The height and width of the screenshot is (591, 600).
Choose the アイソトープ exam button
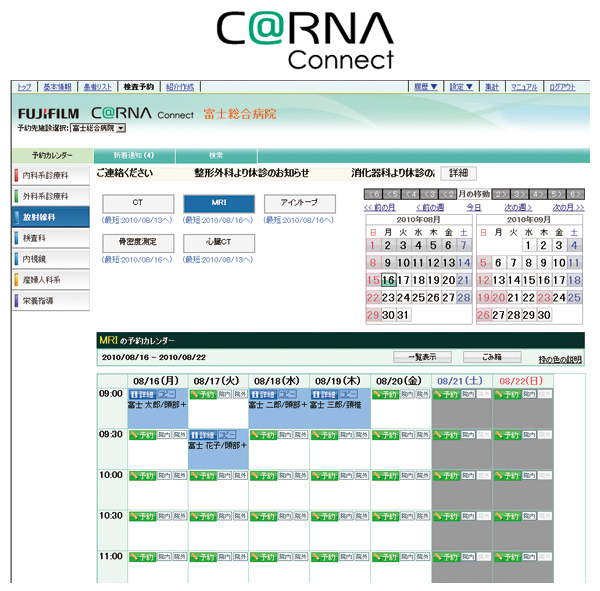click(300, 203)
